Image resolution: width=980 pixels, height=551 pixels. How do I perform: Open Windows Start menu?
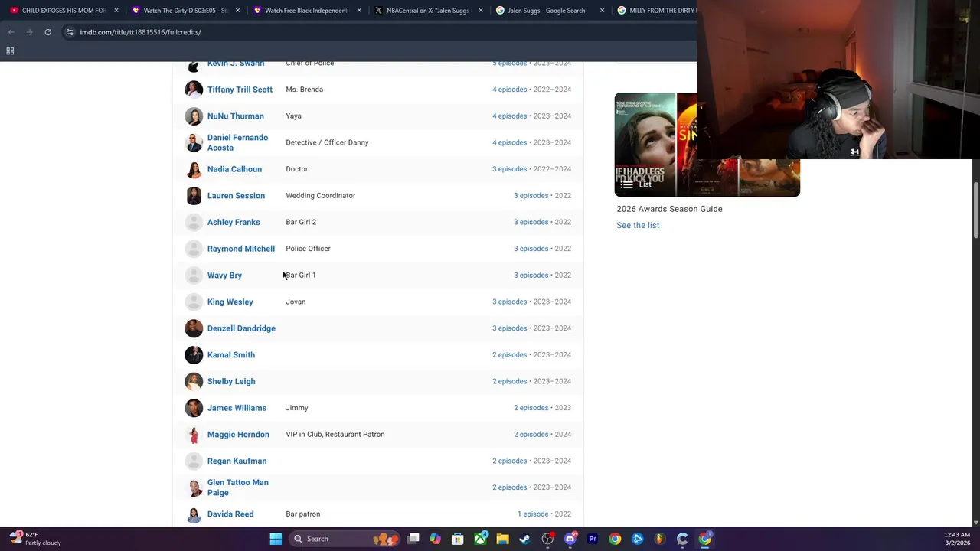click(276, 539)
